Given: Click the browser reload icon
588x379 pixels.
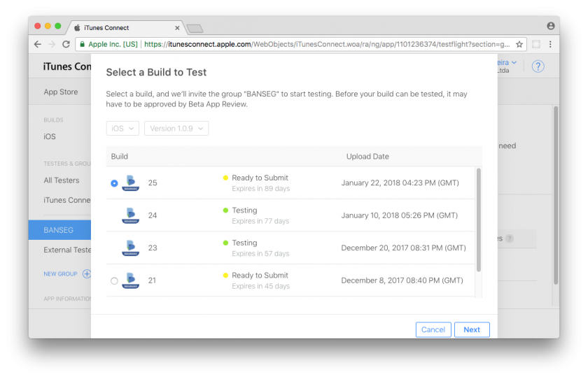Looking at the screenshot, I should coord(66,44).
